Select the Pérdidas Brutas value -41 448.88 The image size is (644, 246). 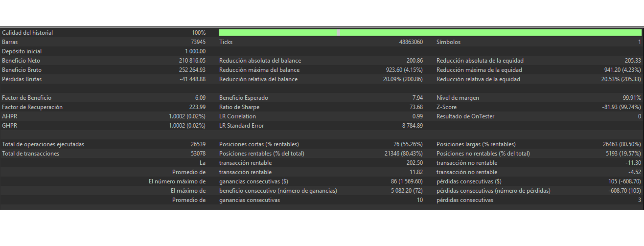click(192, 79)
